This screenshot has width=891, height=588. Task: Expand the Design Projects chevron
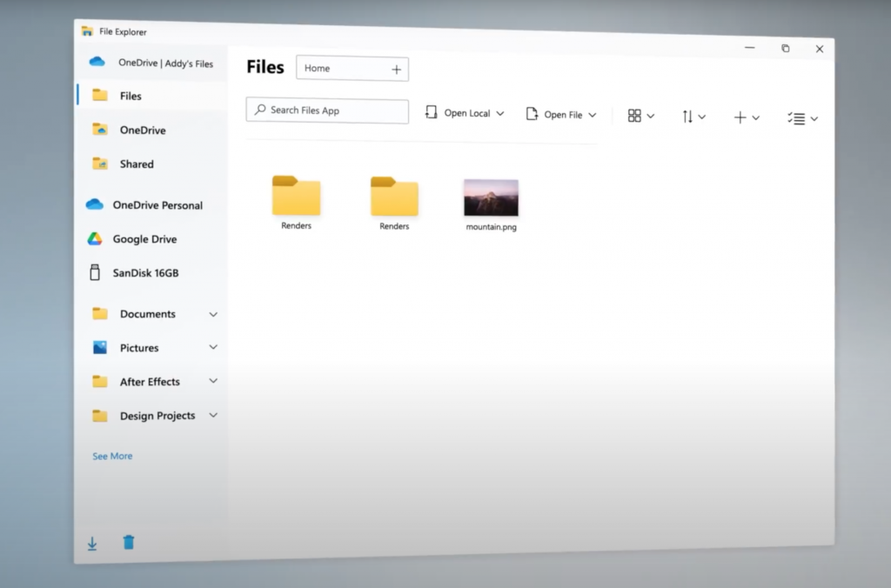pyautogui.click(x=213, y=415)
